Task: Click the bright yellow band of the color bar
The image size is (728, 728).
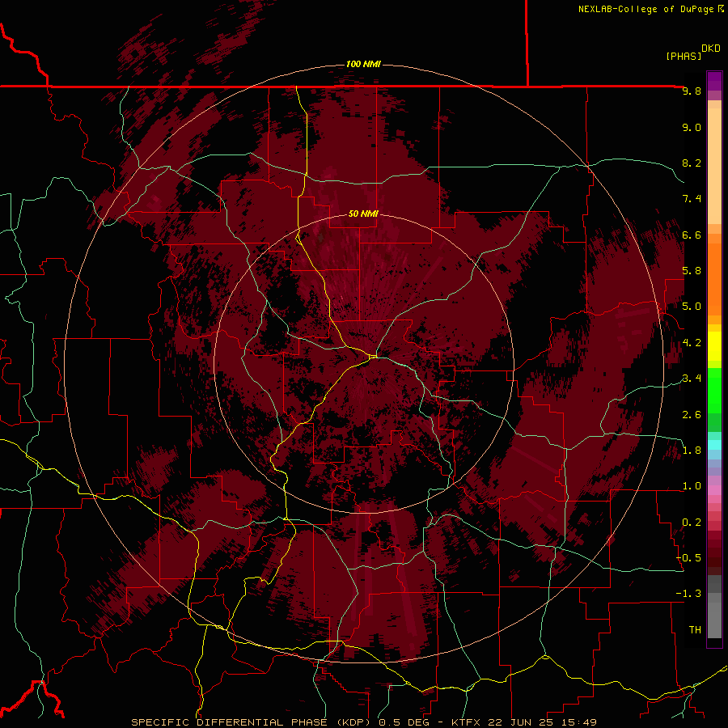Action: click(714, 346)
